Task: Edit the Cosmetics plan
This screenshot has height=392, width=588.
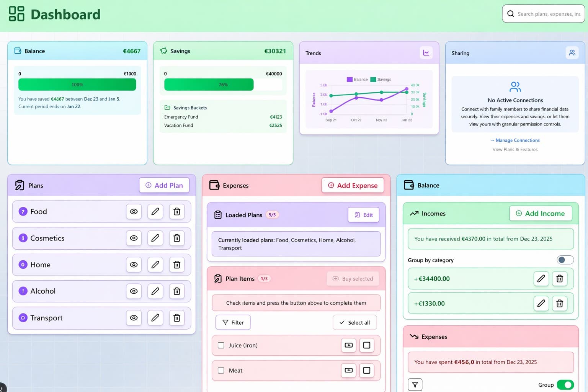Action: [x=155, y=238]
